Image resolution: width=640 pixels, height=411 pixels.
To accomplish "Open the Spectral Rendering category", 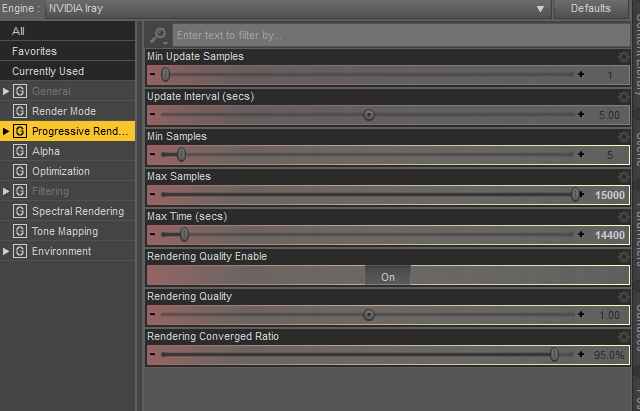I will (x=78, y=211).
